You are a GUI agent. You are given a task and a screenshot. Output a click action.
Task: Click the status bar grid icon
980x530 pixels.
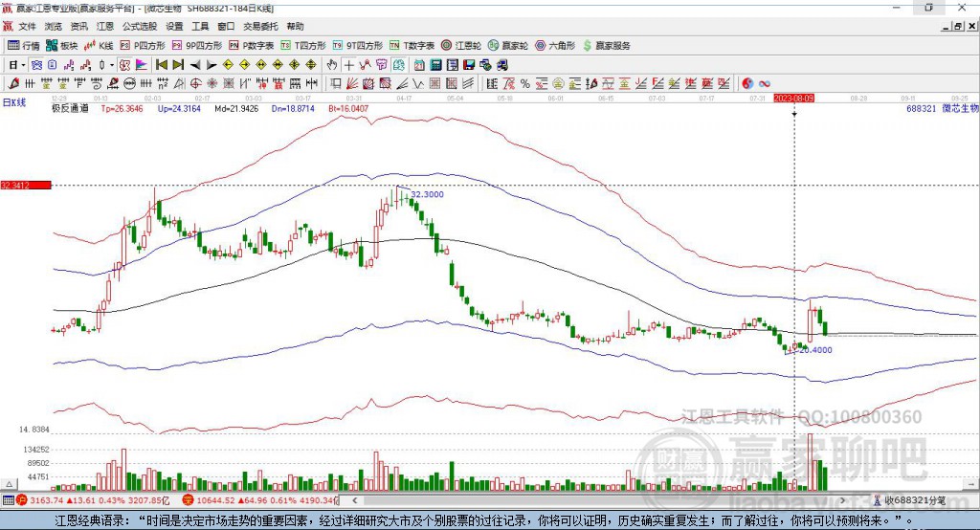[8, 500]
